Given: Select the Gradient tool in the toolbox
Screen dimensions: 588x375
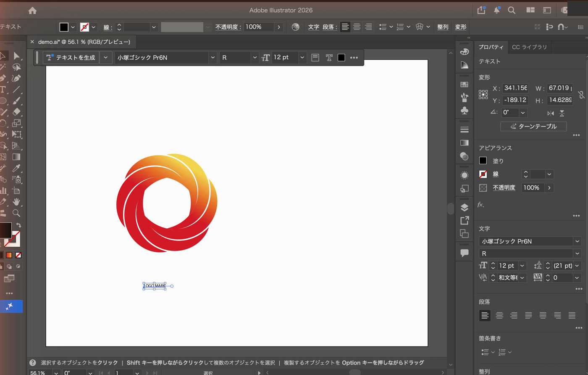Looking at the screenshot, I should click(16, 157).
